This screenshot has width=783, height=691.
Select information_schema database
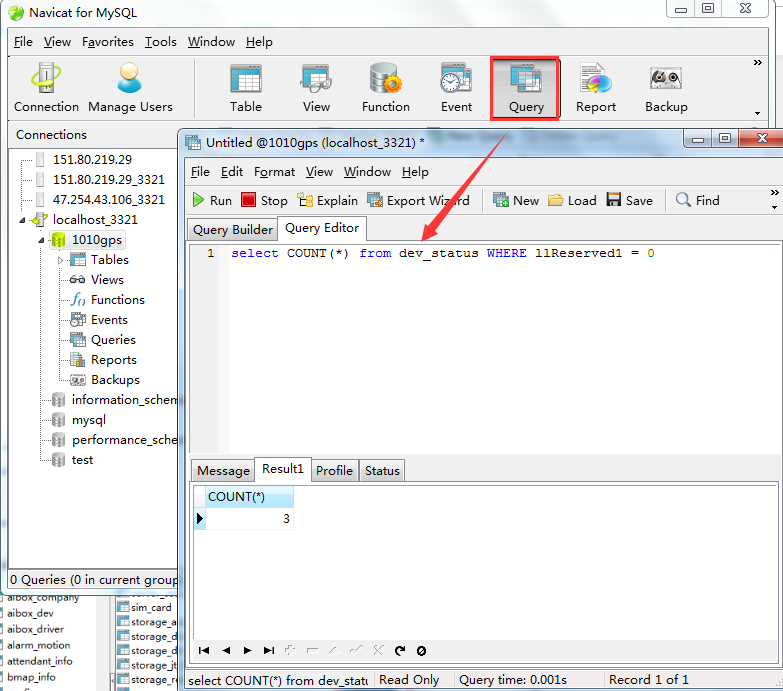[124, 400]
